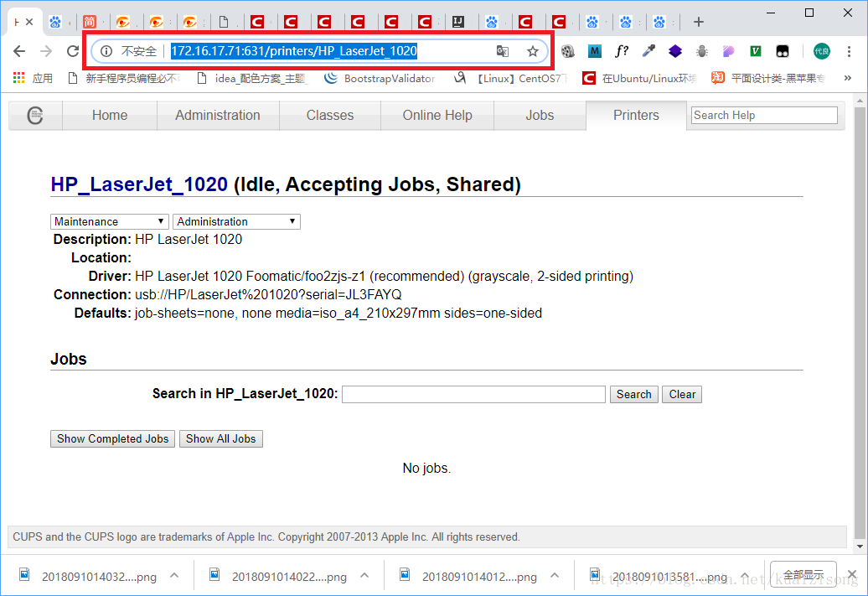Go to the Classes tab

[330, 115]
